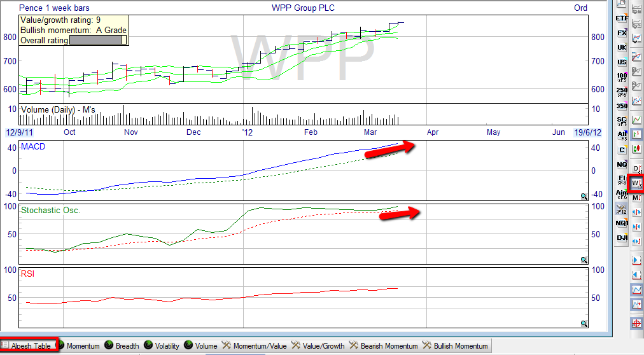Show the FTSE 350 list
Image resolution: width=644 pixels, height=355 pixels.
coord(622,106)
